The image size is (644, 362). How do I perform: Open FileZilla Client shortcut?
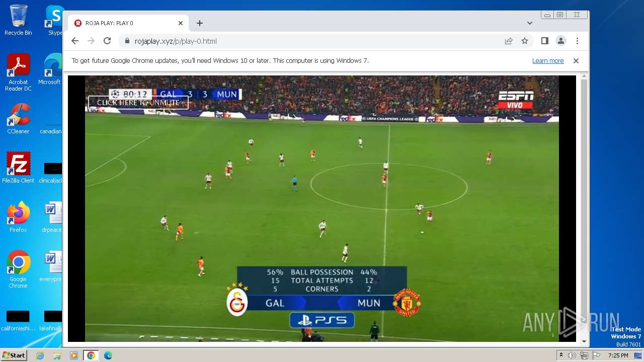[18, 167]
